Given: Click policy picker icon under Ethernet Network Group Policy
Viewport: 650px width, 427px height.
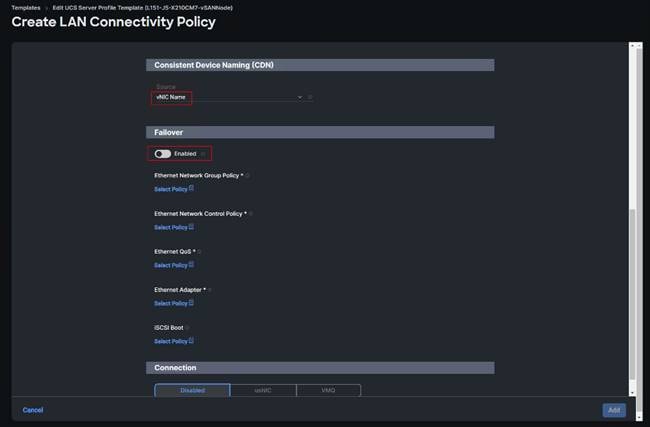Looking at the screenshot, I should 191,189.
